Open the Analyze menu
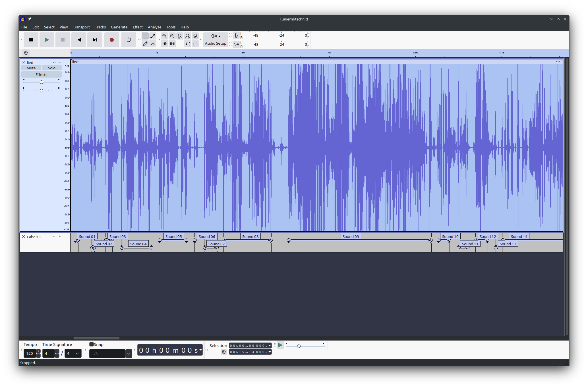 click(x=154, y=27)
